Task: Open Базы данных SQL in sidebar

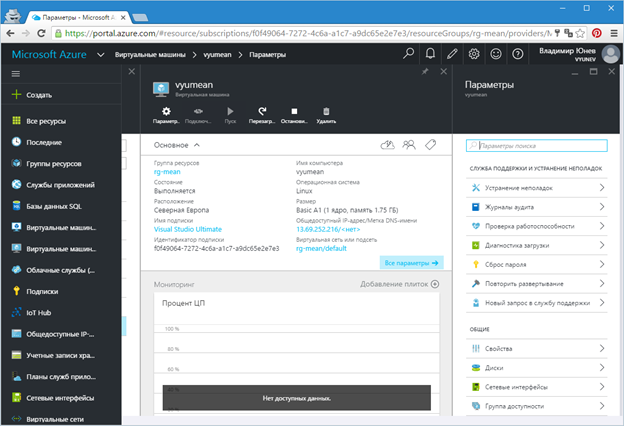Action: point(61,206)
